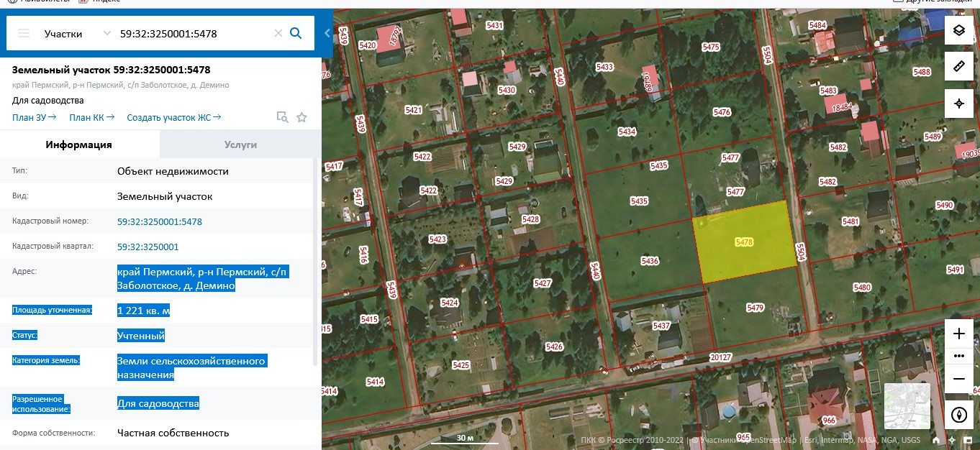980x450 pixels.
Task: Switch basemap using the minimap thumbnail
Action: coord(907,406)
